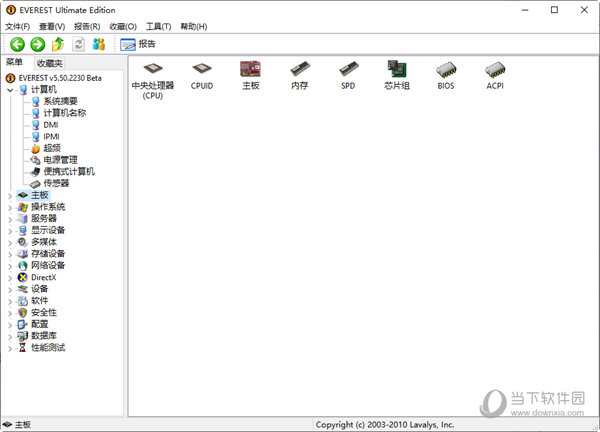Select 多媒体 in the tree
The width and height of the screenshot is (600, 432).
(44, 242)
